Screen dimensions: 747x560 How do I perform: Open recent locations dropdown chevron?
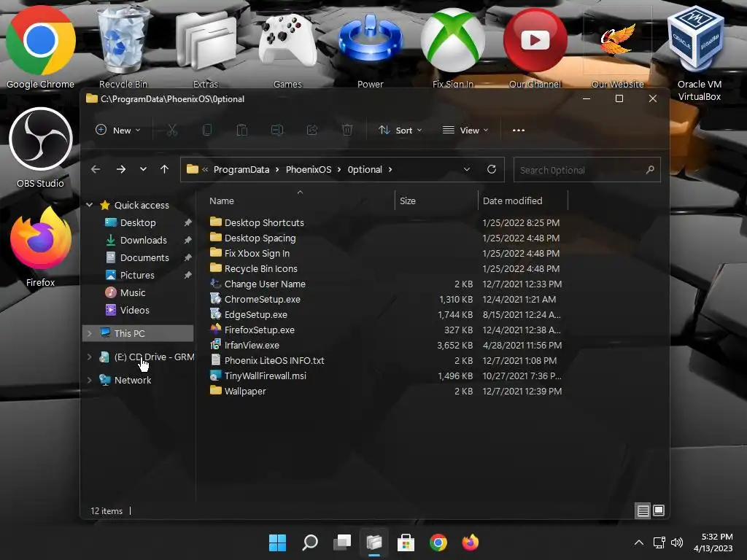pyautogui.click(x=143, y=169)
